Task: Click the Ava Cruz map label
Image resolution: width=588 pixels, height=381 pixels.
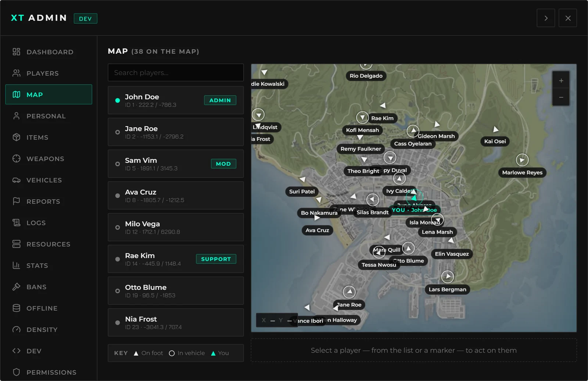Action: coord(317,230)
